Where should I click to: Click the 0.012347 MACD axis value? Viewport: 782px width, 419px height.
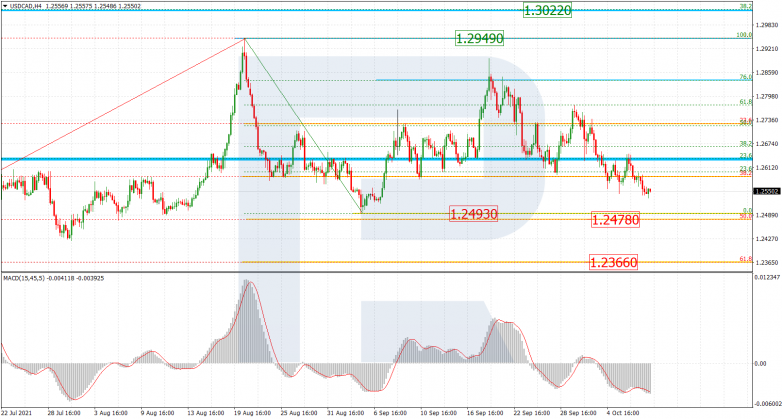(x=768, y=277)
